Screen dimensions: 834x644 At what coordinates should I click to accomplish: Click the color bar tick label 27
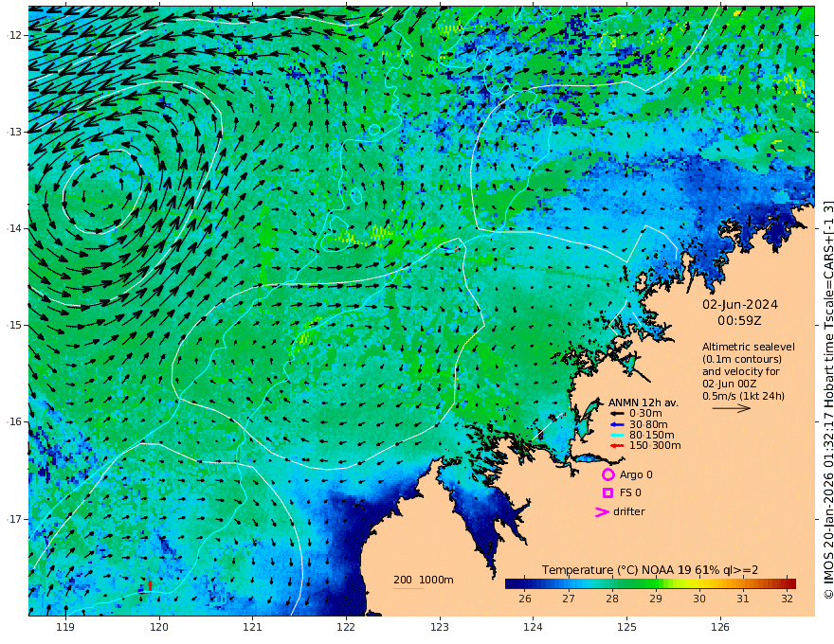coord(568,599)
